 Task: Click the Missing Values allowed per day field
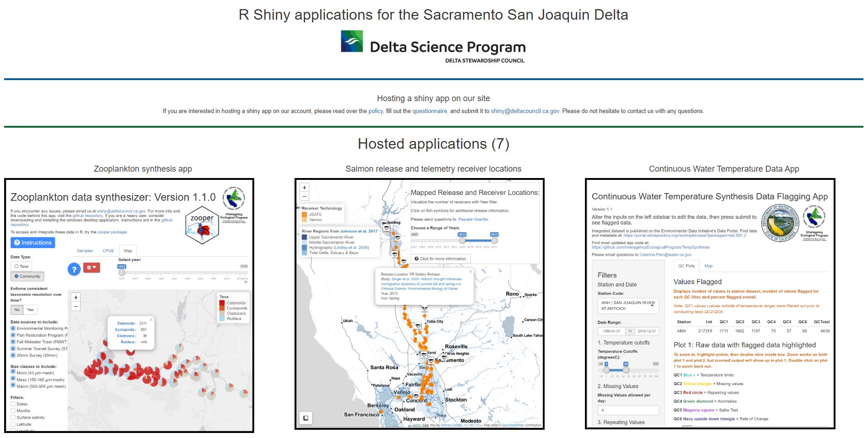tap(628, 411)
